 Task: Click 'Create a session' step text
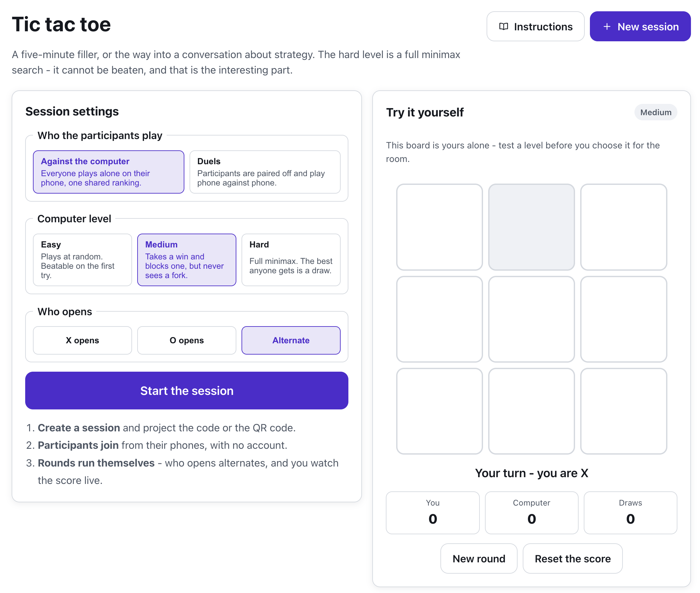pos(79,427)
